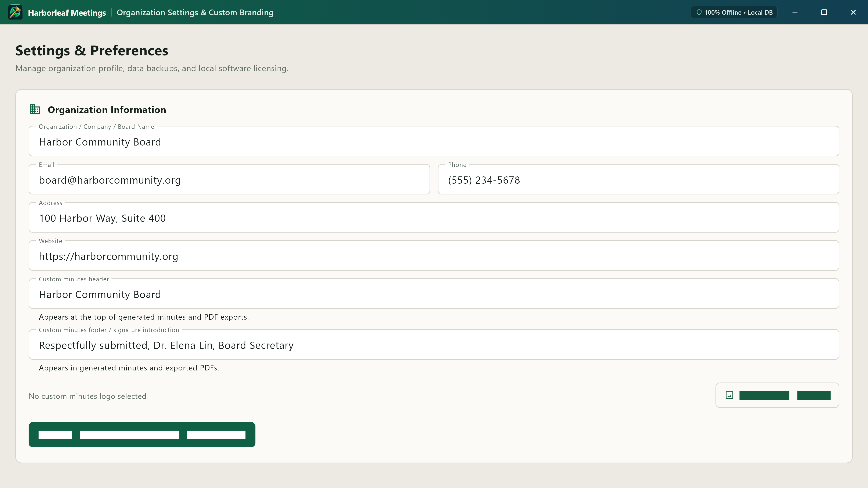The height and width of the screenshot is (488, 868).
Task: Select the Custom minutes header field
Action: [x=434, y=294]
